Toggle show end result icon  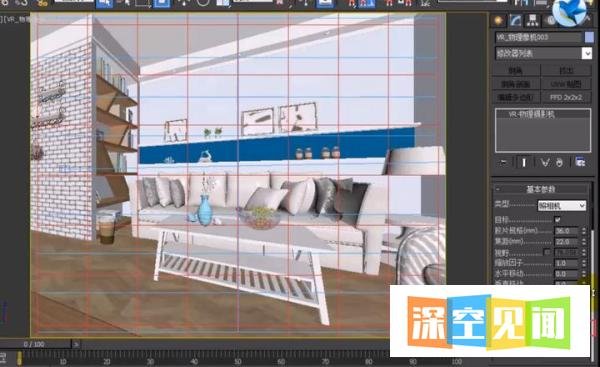tap(524, 163)
